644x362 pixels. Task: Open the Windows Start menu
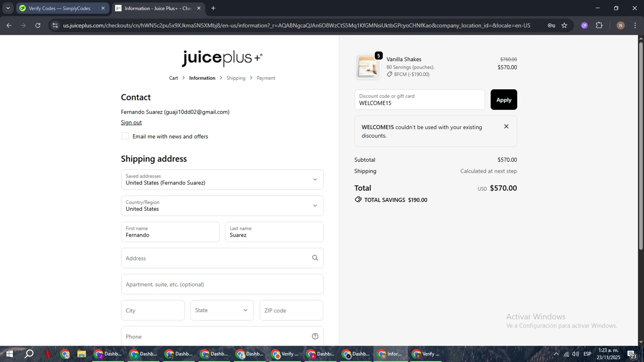pyautogui.click(x=9, y=354)
